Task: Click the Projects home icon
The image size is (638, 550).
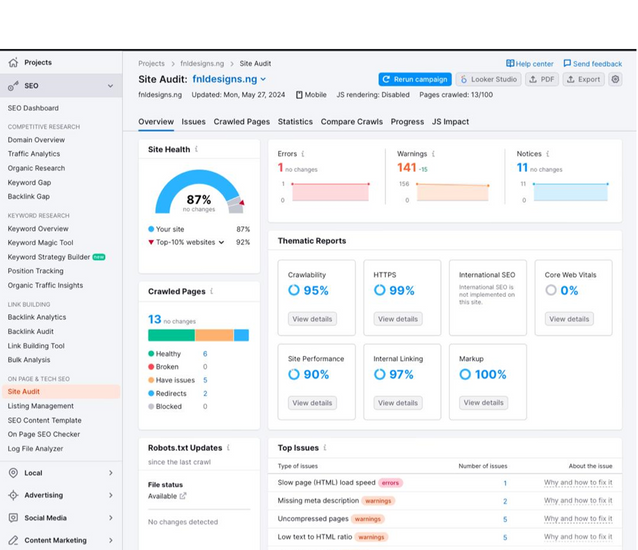Action: click(x=13, y=62)
